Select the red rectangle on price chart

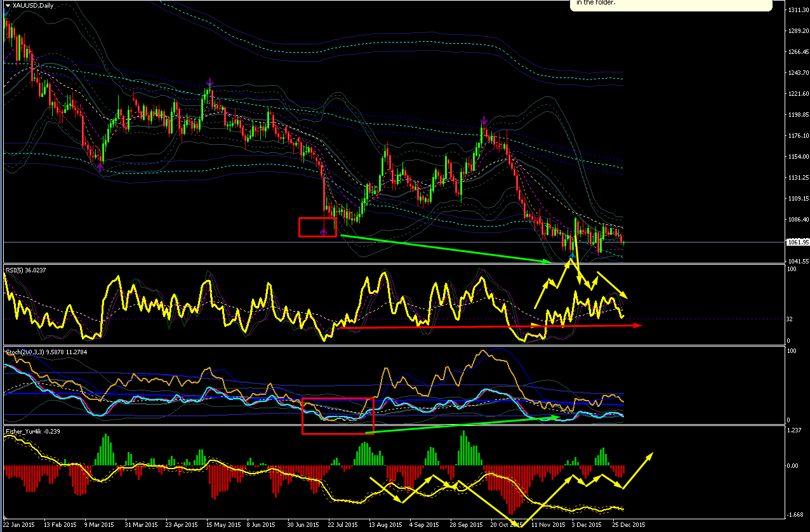pyautogui.click(x=317, y=227)
